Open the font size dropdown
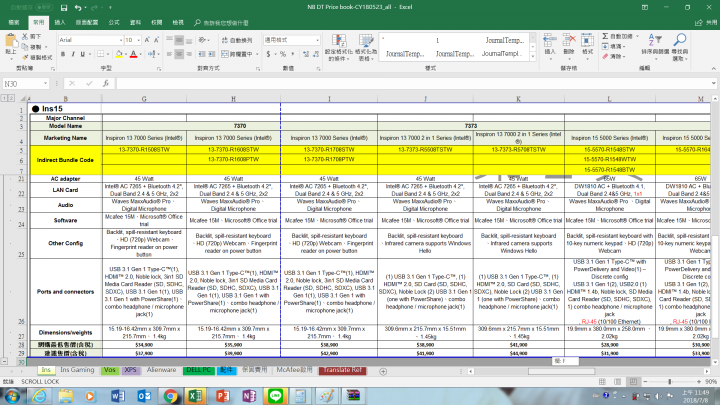Screen dimensions: 720x405 tap(138, 40)
